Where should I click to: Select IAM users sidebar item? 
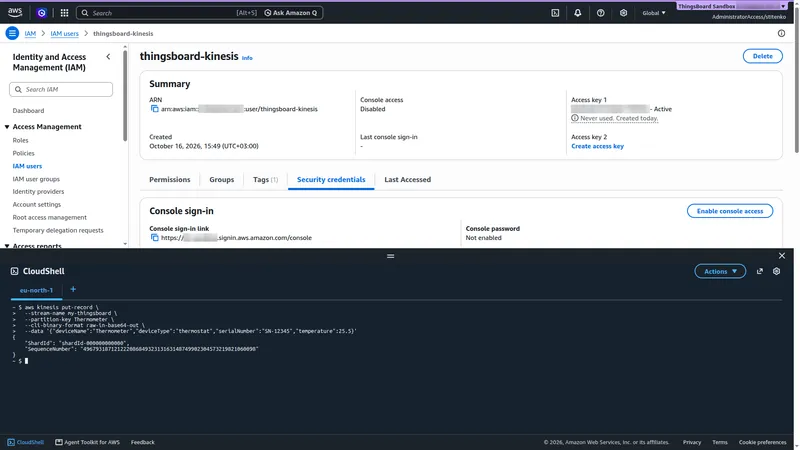pyautogui.click(x=27, y=166)
